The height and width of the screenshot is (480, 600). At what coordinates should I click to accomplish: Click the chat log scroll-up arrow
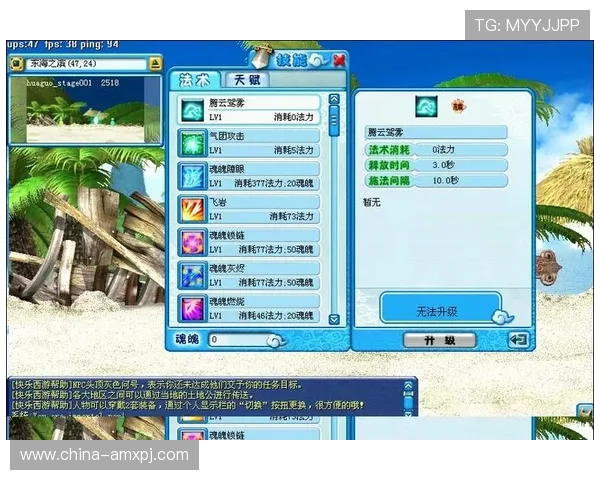click(409, 385)
